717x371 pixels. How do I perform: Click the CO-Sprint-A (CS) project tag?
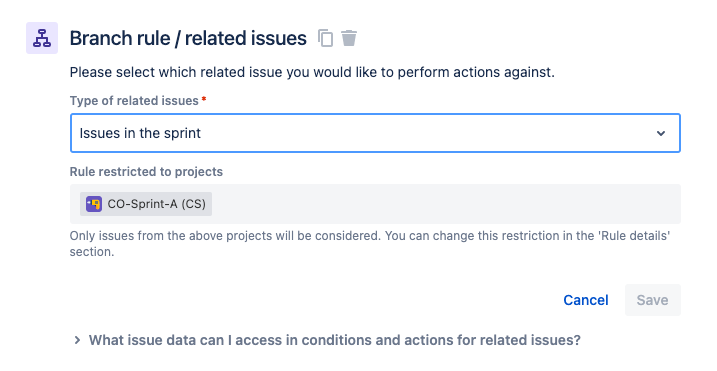146,204
